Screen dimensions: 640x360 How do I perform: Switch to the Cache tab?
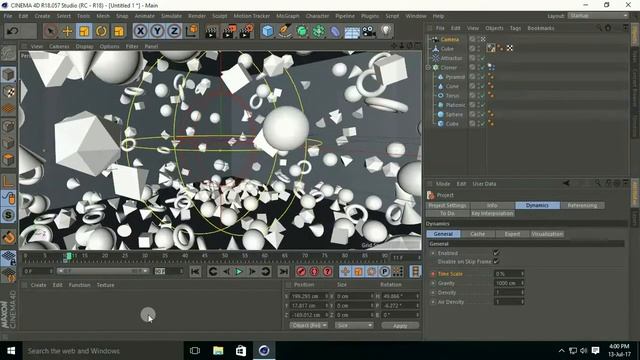(478, 234)
